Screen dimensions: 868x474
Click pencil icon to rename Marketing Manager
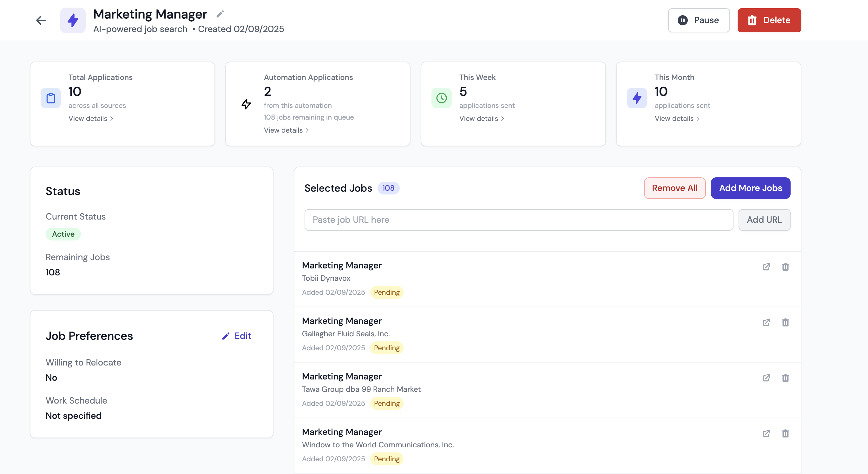pos(220,14)
